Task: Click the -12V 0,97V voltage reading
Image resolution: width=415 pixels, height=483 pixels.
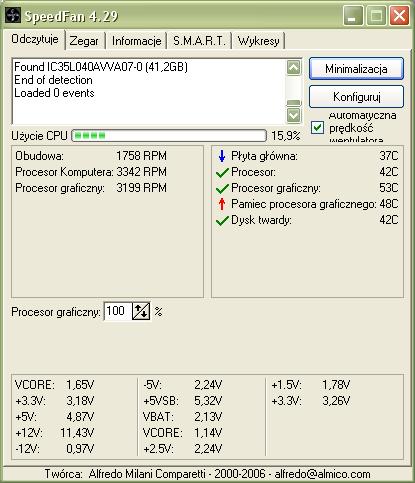Action: coord(55,449)
